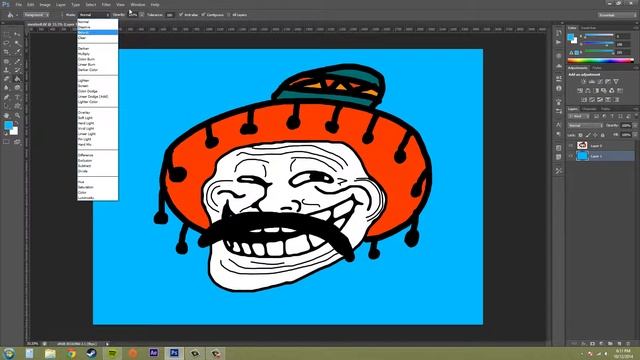Open the History panel icon
This screenshot has width=640, height=360.
(558, 33)
